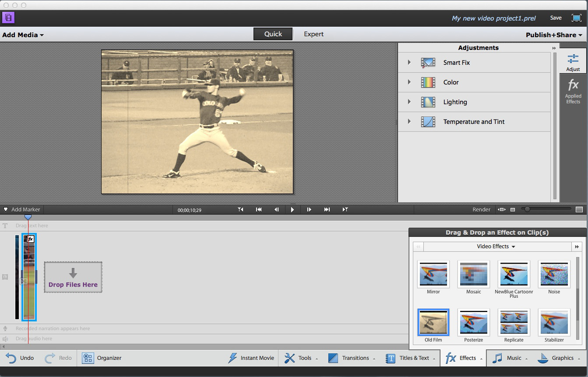Viewport: 588px width, 377px height.
Task: Open the Adjust panel icon
Action: click(x=573, y=59)
